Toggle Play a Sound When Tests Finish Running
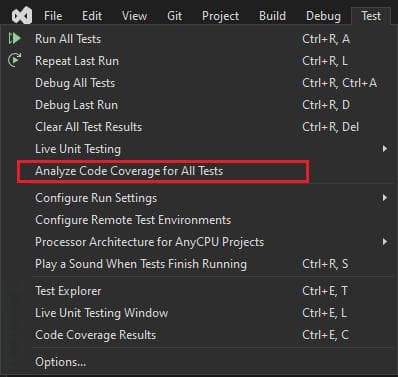This screenshot has width=398, height=377. click(x=141, y=264)
